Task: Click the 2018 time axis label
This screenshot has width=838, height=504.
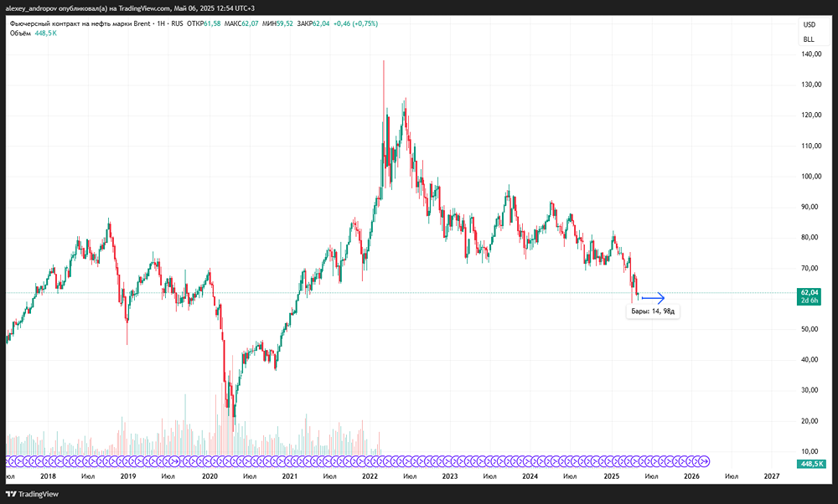Action: 48,476
